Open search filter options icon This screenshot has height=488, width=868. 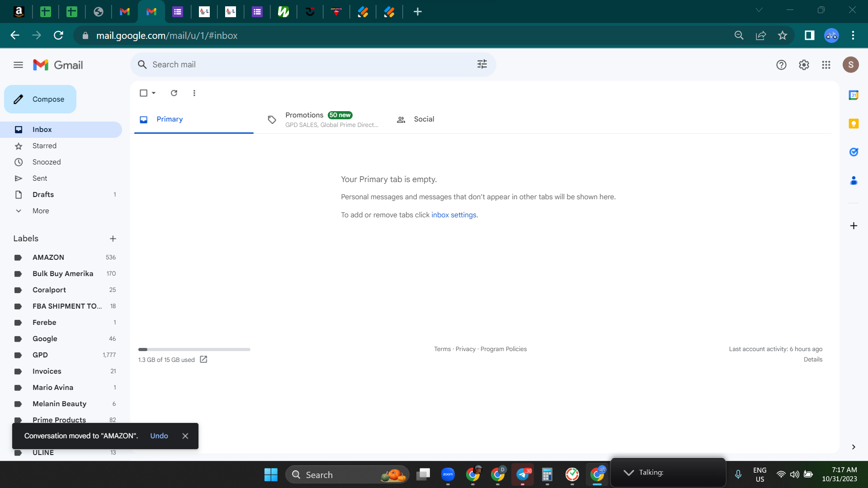[482, 65]
